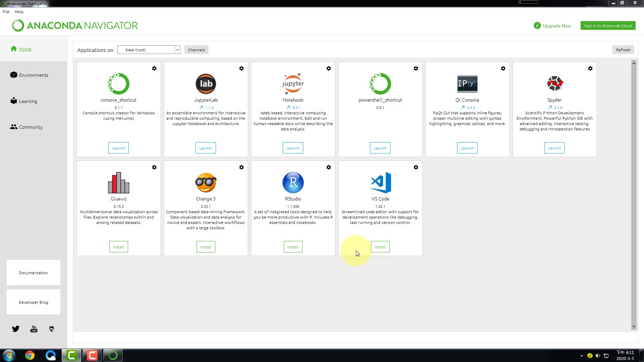The height and width of the screenshot is (362, 644).
Task: Open settings gear on powershell_shortcut card
Action: coord(416,68)
